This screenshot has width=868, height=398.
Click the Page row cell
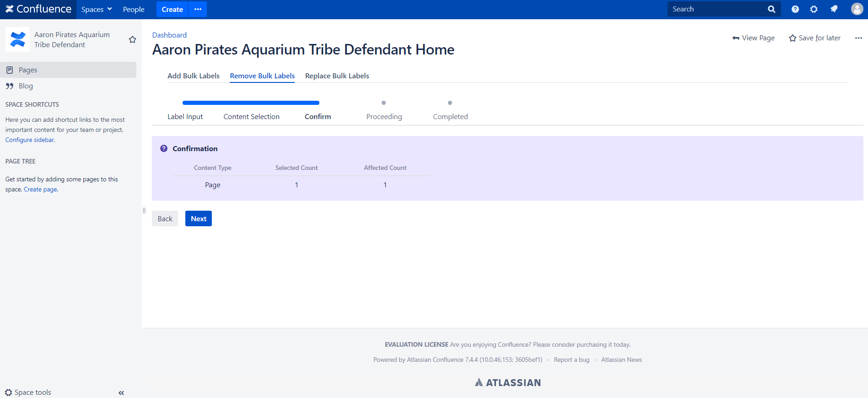213,185
